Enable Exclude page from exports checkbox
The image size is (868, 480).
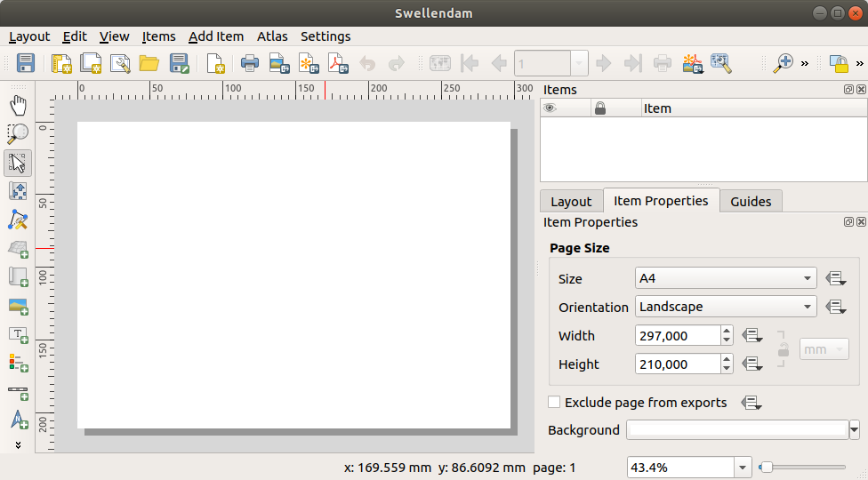click(x=554, y=403)
